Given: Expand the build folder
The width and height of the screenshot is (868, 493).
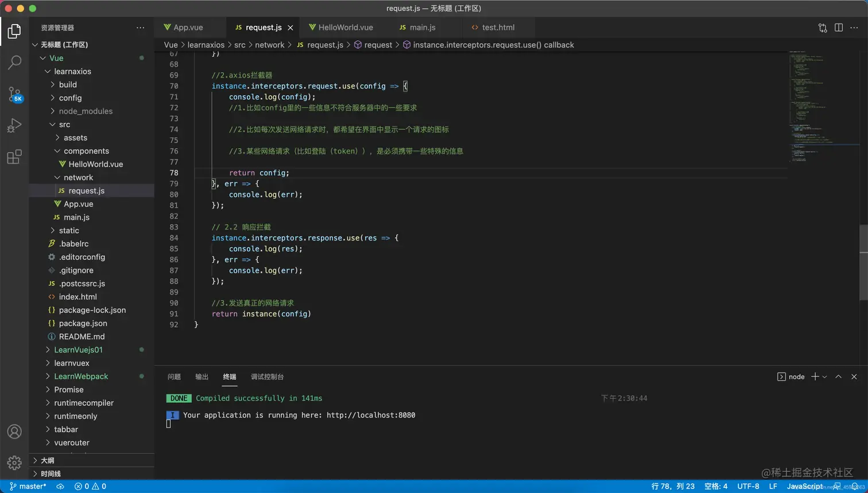Looking at the screenshot, I should [92, 84].
